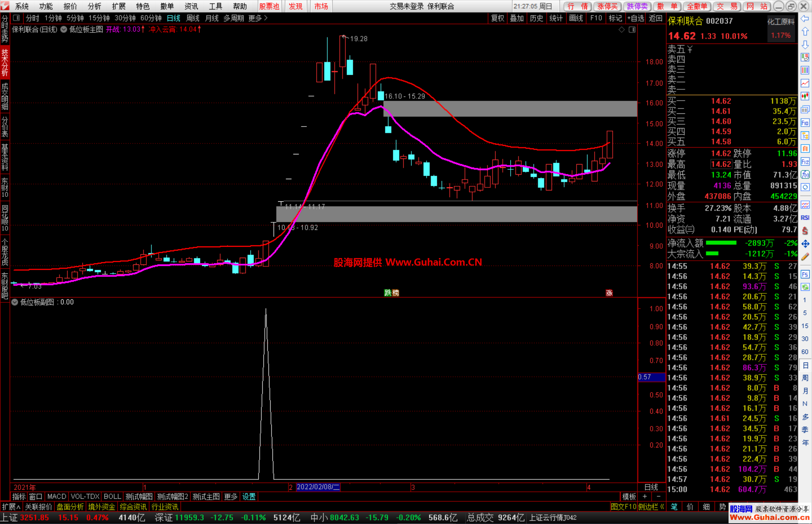Select 月 monthly period in right sidebar
This screenshot has height=524, width=812.
(805, 391)
